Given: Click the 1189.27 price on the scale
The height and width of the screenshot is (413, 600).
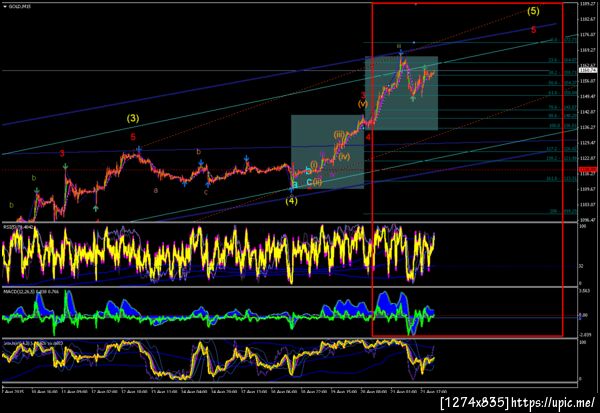Looking at the screenshot, I should 587,4.
